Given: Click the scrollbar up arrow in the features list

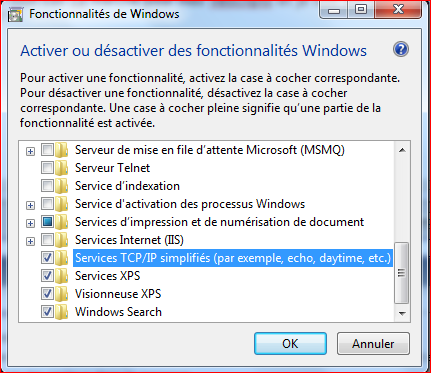Looking at the screenshot, I should click(x=402, y=150).
